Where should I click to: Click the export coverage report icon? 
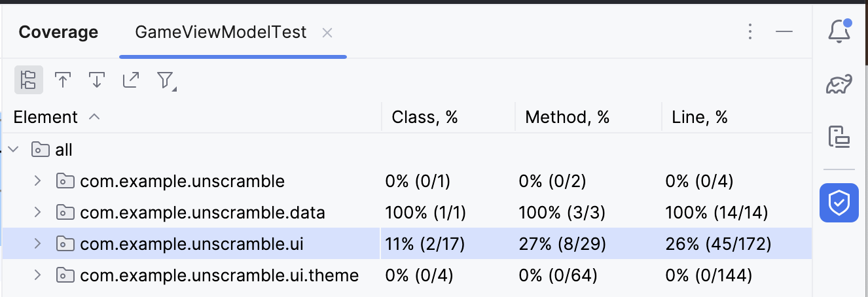[x=131, y=80]
